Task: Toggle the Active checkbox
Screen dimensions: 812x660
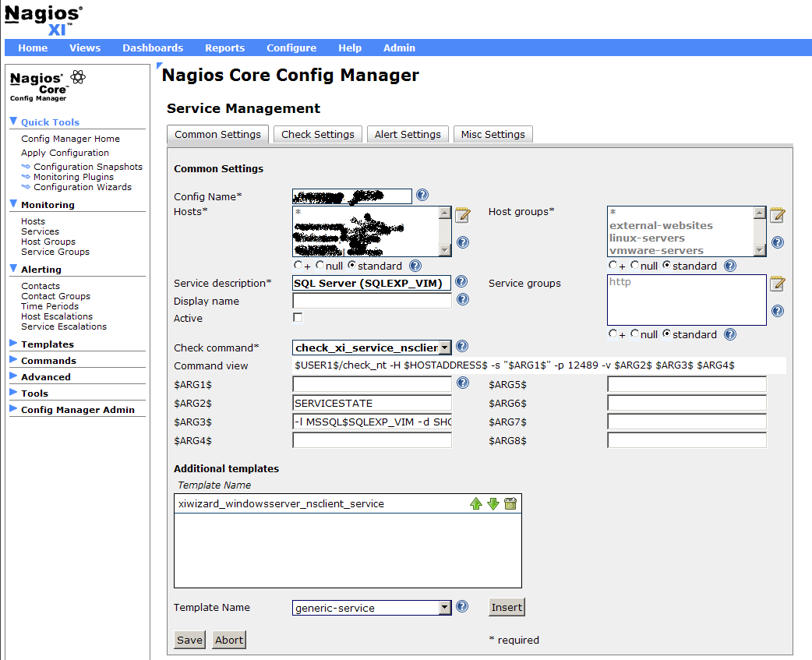Action: tap(298, 318)
